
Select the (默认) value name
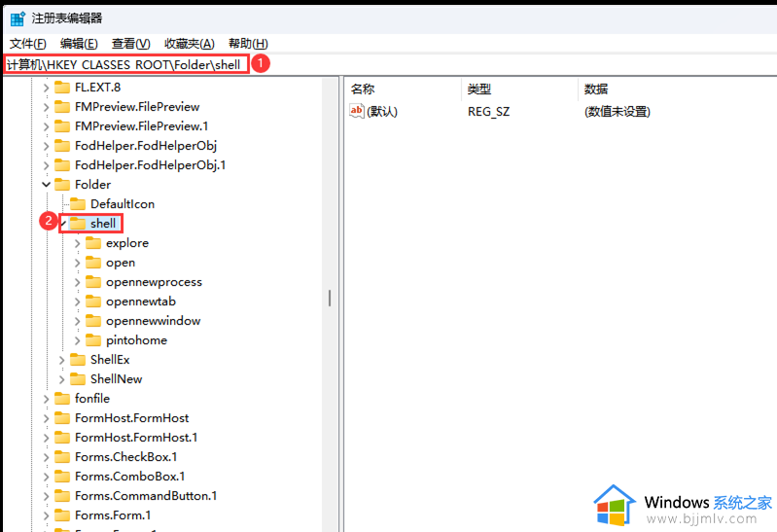tap(382, 112)
